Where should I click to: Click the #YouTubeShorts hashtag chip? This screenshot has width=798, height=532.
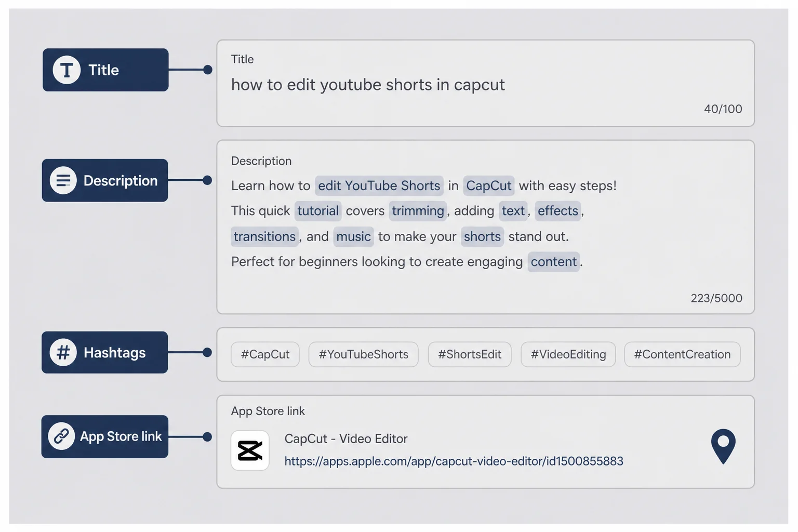(x=364, y=354)
